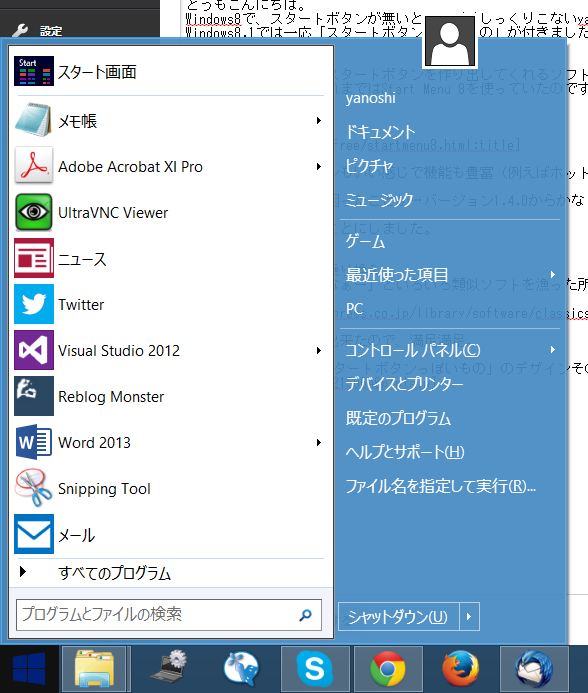This screenshot has height=693, width=588.
Task: Click the Visual Studio 2012 label text
Action: pos(119,350)
